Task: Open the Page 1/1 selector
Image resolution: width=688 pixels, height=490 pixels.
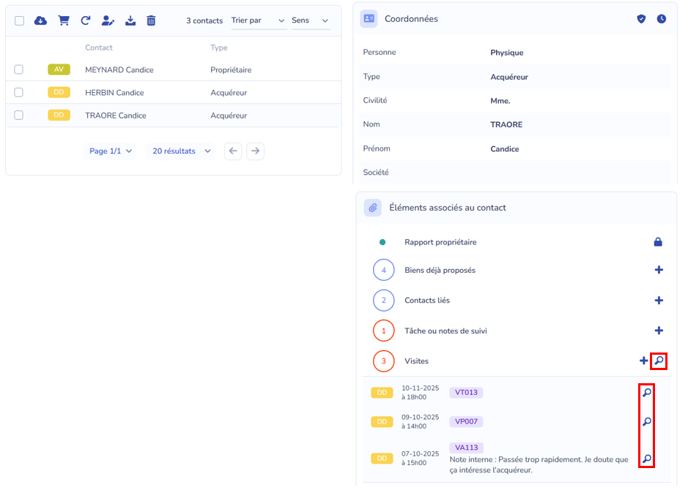Action: [x=111, y=151]
